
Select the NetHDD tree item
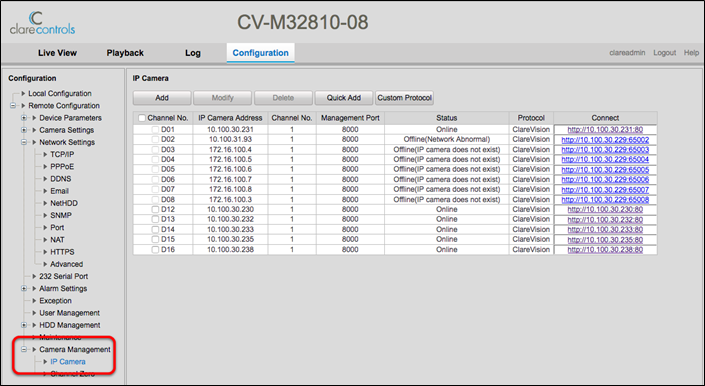click(64, 203)
